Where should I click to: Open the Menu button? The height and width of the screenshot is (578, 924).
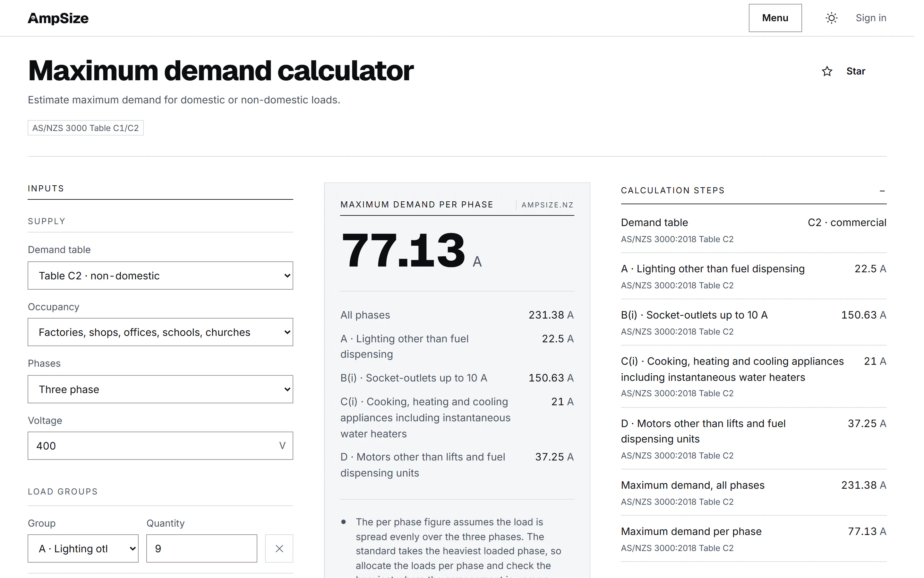775,18
